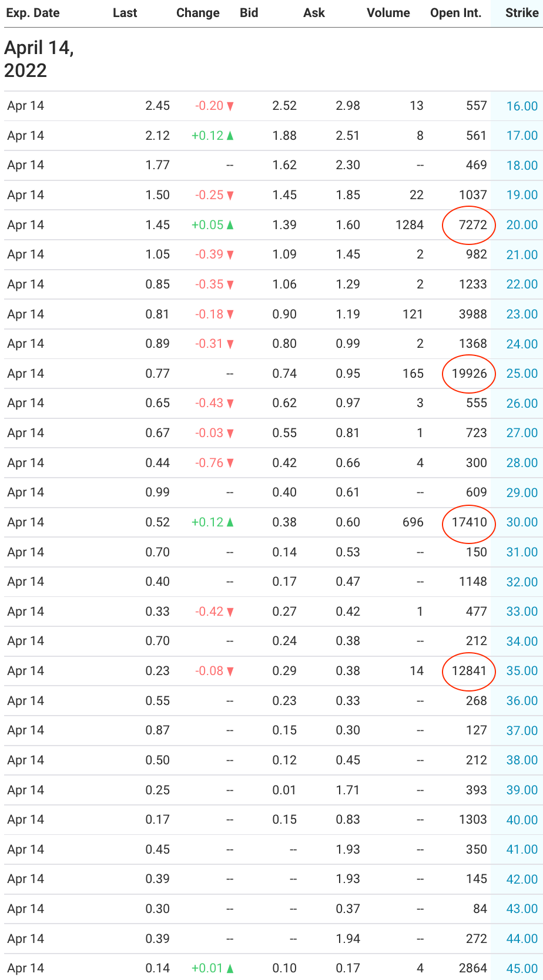Select ask value 2.98

pyautogui.click(x=348, y=106)
